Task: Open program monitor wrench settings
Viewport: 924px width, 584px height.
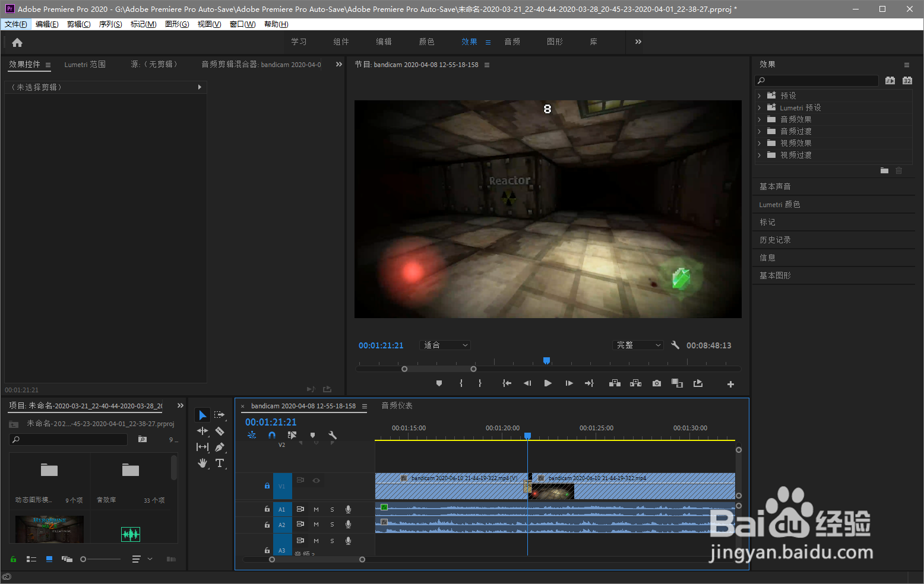Action: (x=675, y=345)
